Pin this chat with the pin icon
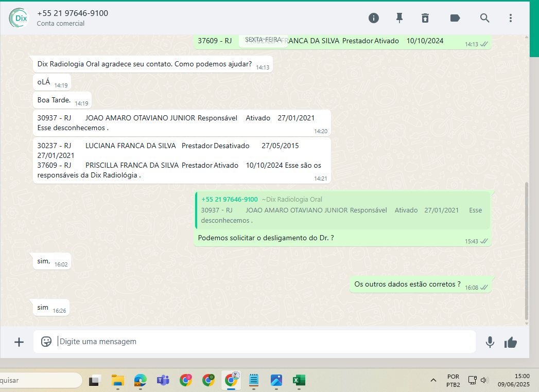 (399, 18)
